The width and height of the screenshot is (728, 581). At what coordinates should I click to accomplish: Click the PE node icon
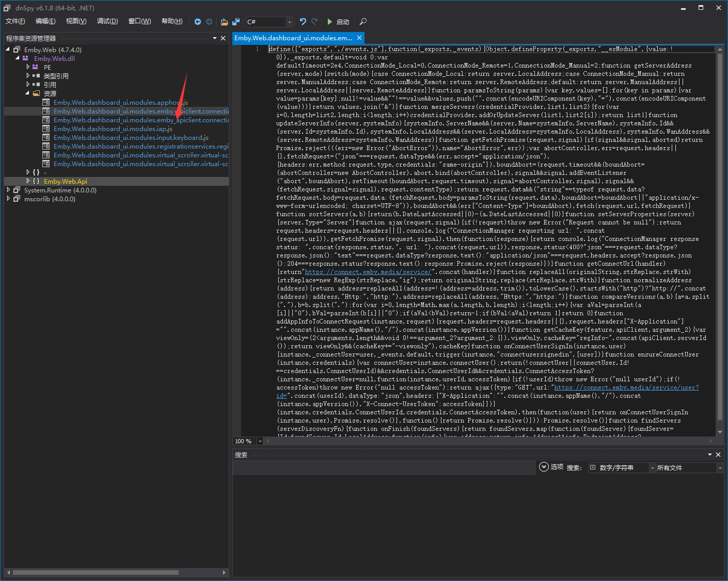(x=36, y=67)
